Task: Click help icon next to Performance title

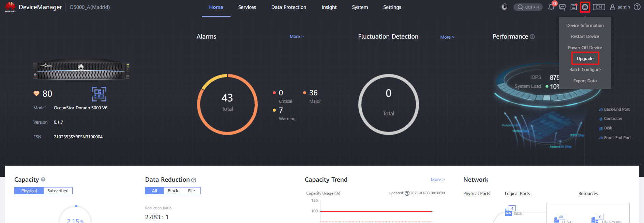Action: click(x=532, y=37)
